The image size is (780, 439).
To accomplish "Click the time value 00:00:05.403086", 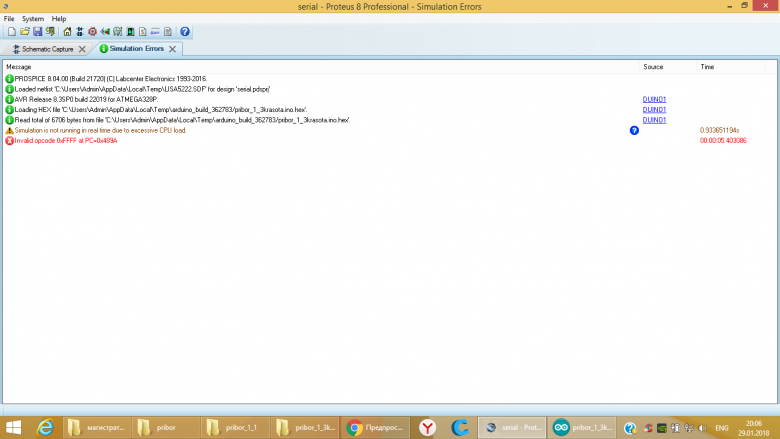I will pyautogui.click(x=723, y=141).
